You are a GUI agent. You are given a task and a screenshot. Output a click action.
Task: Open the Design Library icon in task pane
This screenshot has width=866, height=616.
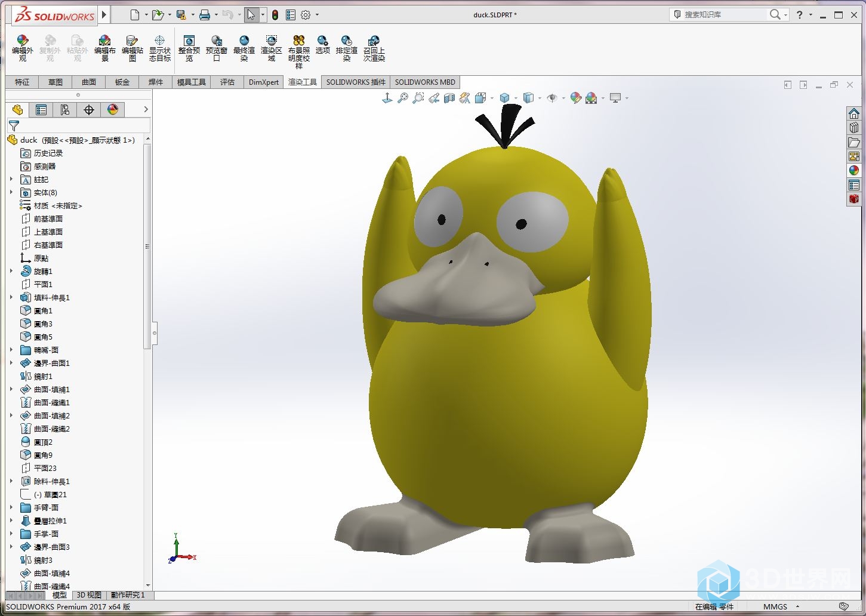[854, 128]
